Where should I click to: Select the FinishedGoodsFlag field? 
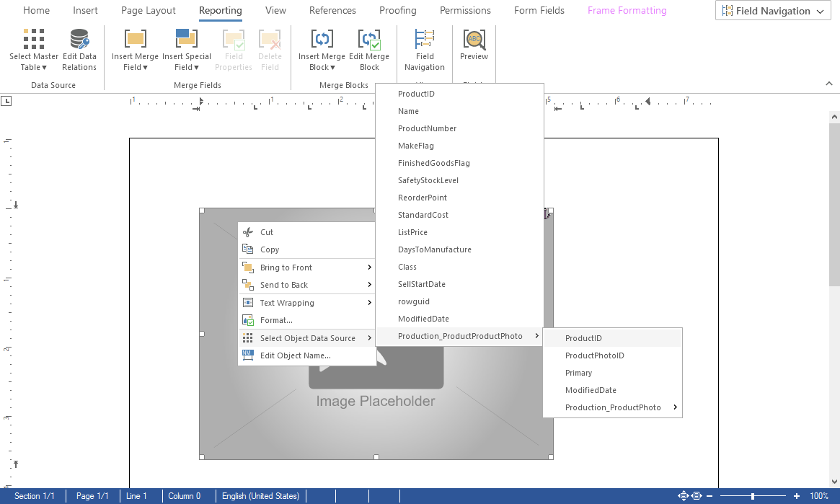pos(459,163)
